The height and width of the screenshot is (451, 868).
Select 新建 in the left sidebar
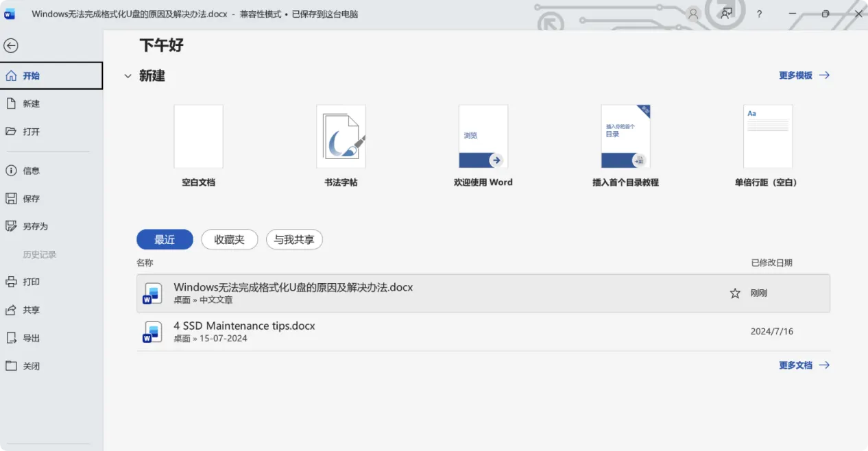click(51, 103)
